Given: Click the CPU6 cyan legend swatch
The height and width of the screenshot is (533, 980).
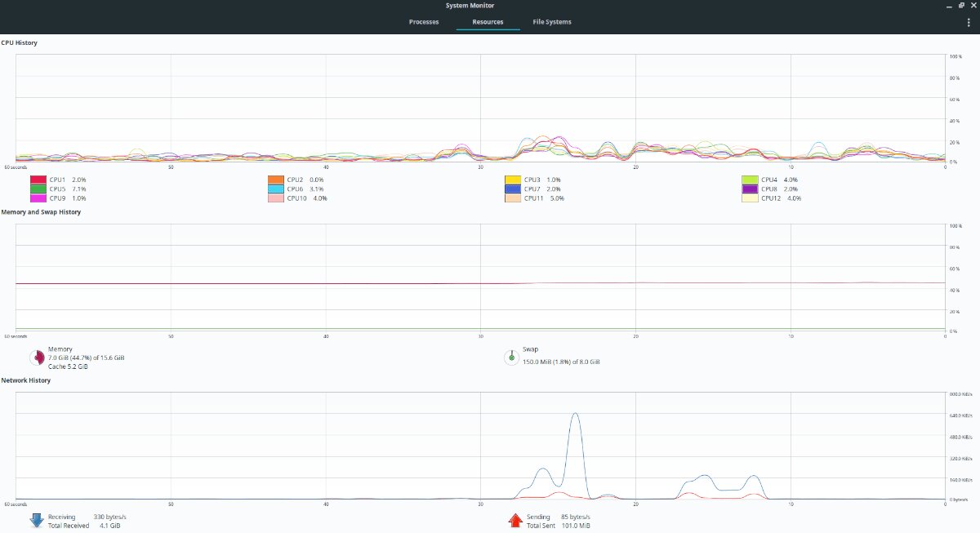Looking at the screenshot, I should [x=278, y=189].
